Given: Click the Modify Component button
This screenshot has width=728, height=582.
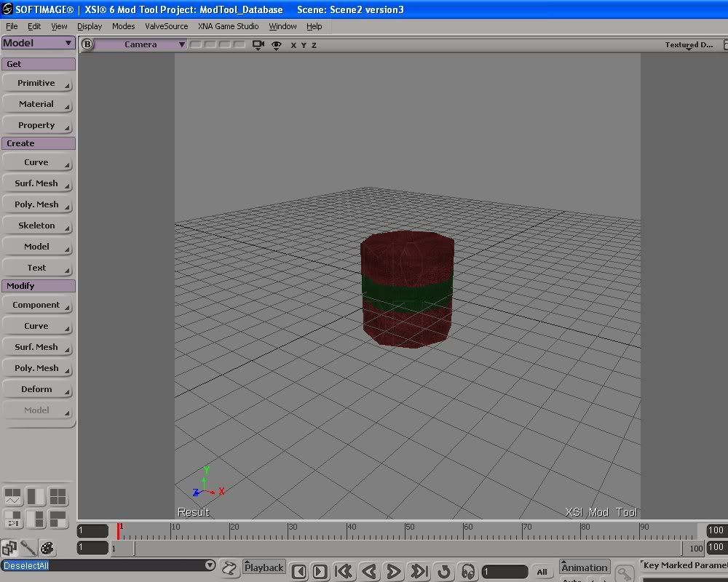Looking at the screenshot, I should (x=37, y=305).
